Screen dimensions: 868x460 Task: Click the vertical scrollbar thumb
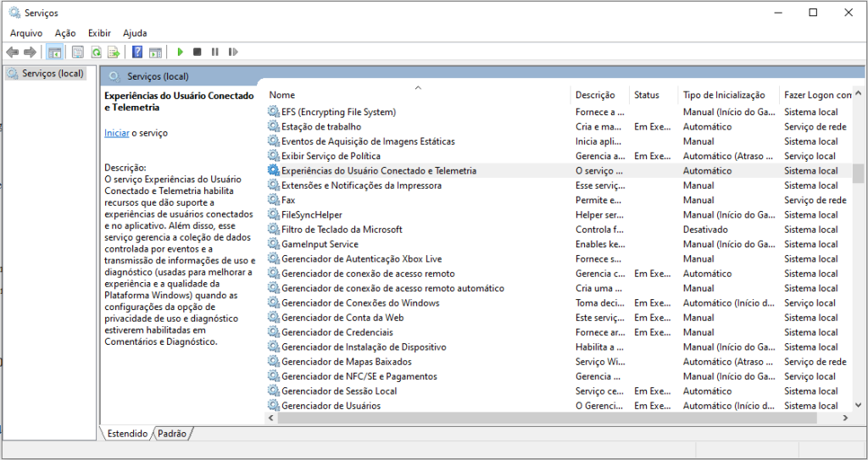point(858,173)
